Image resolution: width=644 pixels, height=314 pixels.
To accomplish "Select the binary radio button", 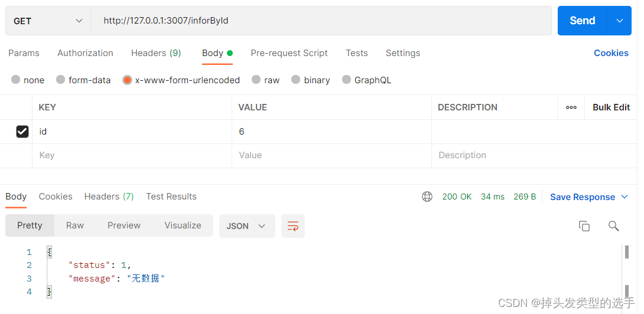I will pyautogui.click(x=296, y=80).
